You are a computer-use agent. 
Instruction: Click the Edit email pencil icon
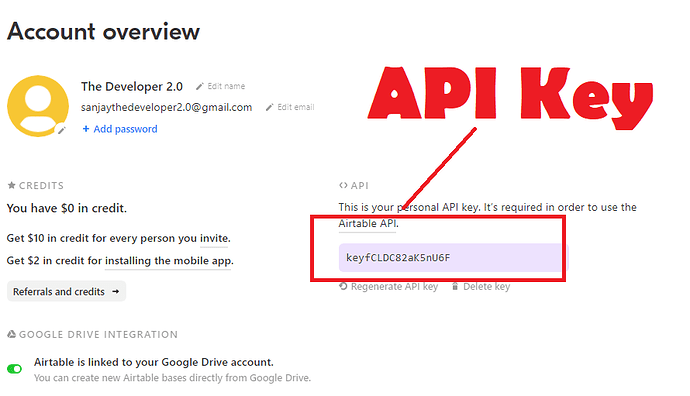pyautogui.click(x=270, y=107)
